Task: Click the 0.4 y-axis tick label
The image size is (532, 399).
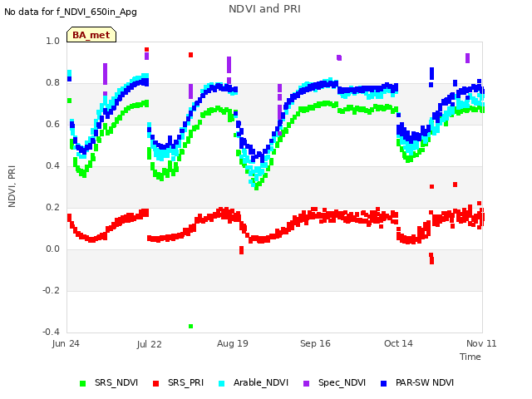Action: point(52,166)
